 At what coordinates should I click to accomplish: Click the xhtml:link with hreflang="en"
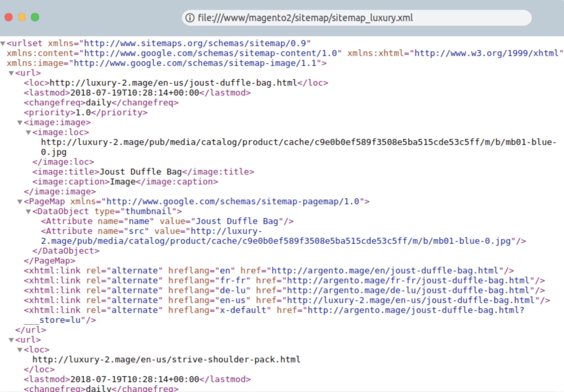[x=269, y=271]
